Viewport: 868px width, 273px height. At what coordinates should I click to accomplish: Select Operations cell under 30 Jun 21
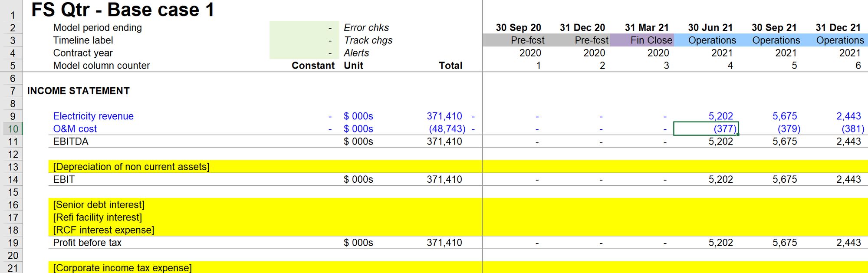pyautogui.click(x=706, y=40)
